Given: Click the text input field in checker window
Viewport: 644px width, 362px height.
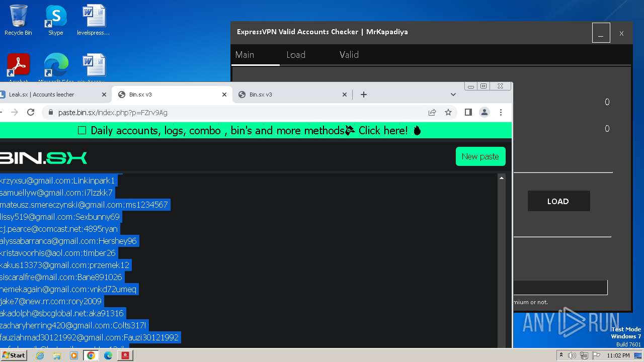Looking at the screenshot, I should tap(560, 288).
